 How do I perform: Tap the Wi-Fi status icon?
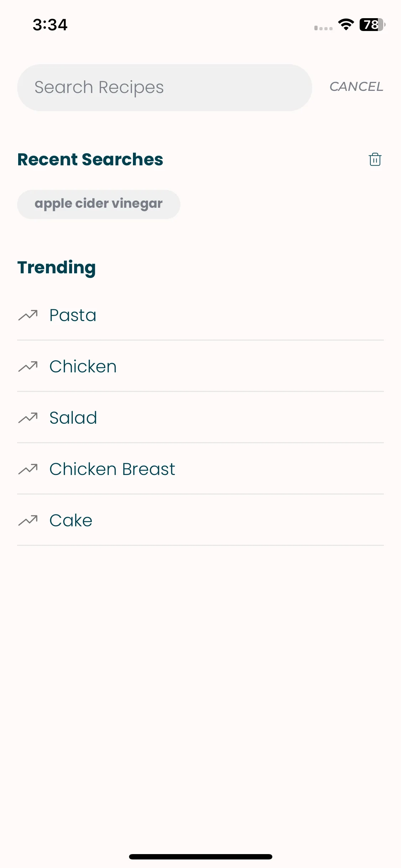tap(346, 25)
